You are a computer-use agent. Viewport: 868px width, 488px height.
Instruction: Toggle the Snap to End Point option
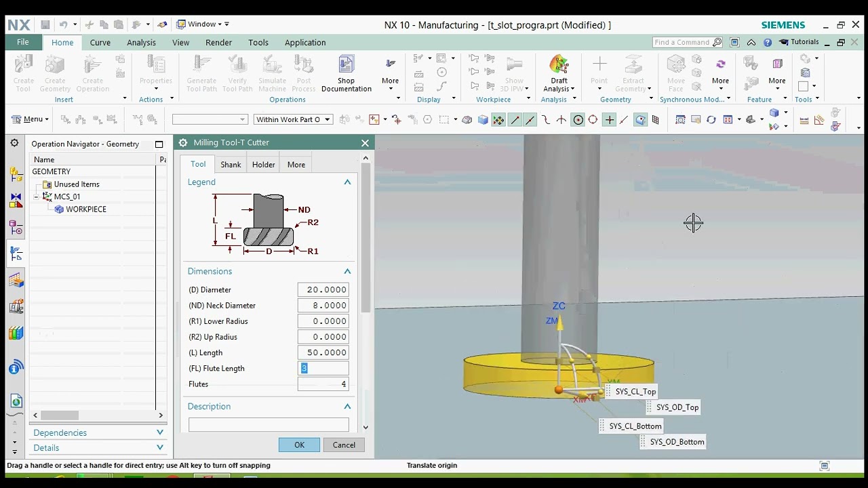point(515,120)
